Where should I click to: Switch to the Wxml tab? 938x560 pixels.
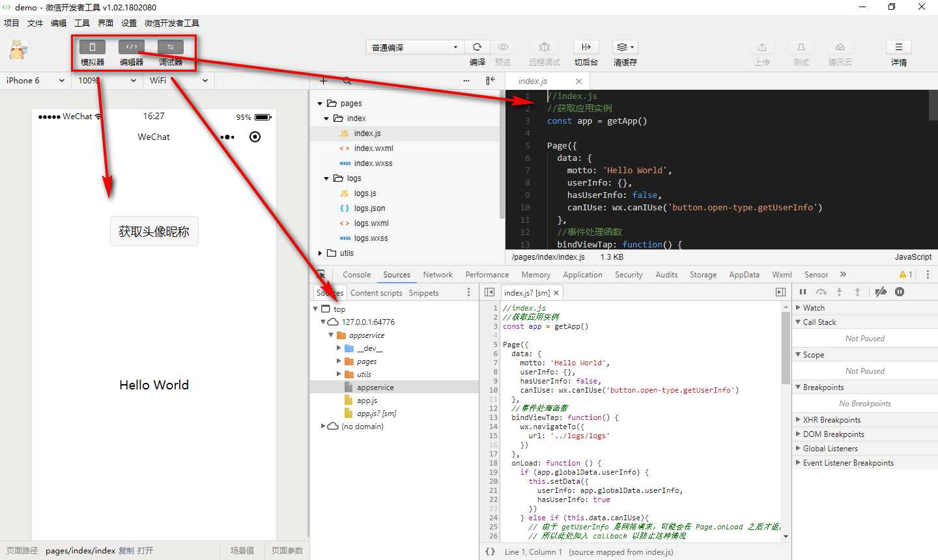point(782,275)
